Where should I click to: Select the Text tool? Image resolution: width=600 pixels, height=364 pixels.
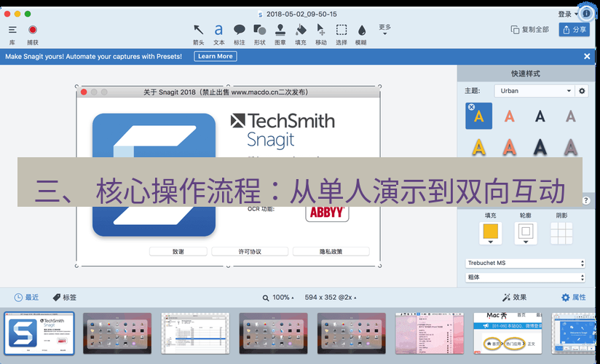click(x=218, y=30)
